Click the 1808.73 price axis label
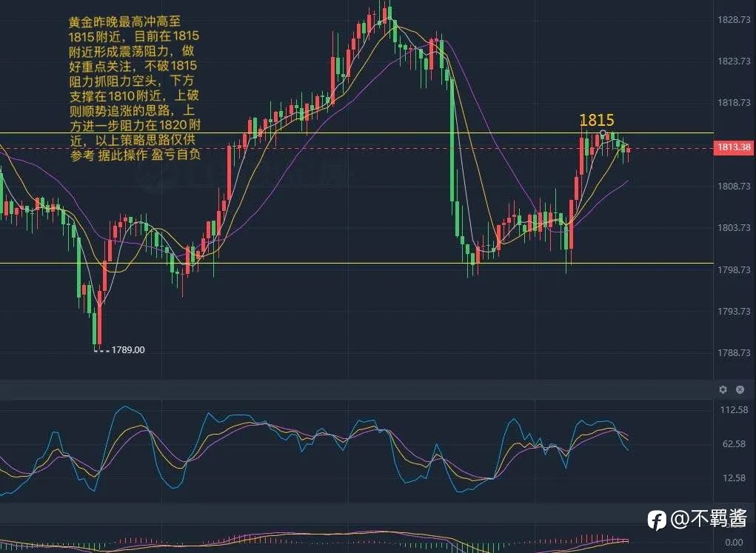This screenshot has height=553, width=756. click(x=734, y=186)
